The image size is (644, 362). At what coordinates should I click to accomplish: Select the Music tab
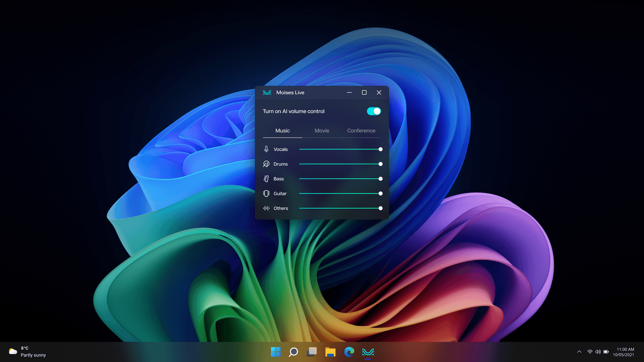283,131
